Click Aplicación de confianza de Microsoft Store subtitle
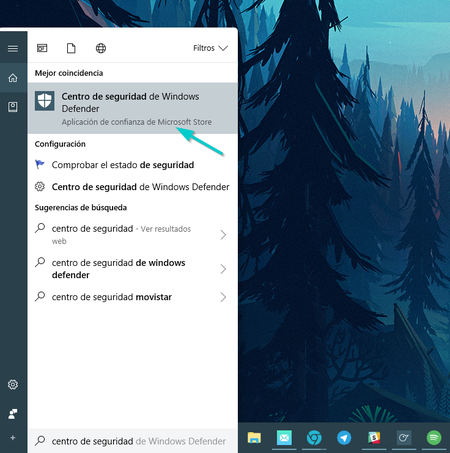 tap(137, 122)
